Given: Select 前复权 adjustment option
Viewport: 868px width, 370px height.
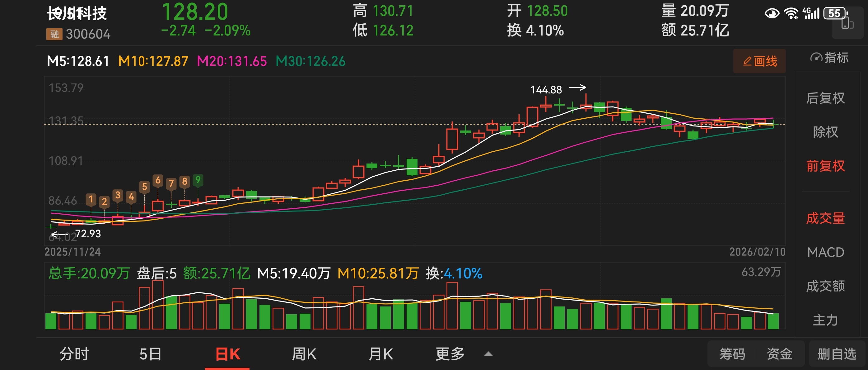Looking at the screenshot, I should point(825,166).
